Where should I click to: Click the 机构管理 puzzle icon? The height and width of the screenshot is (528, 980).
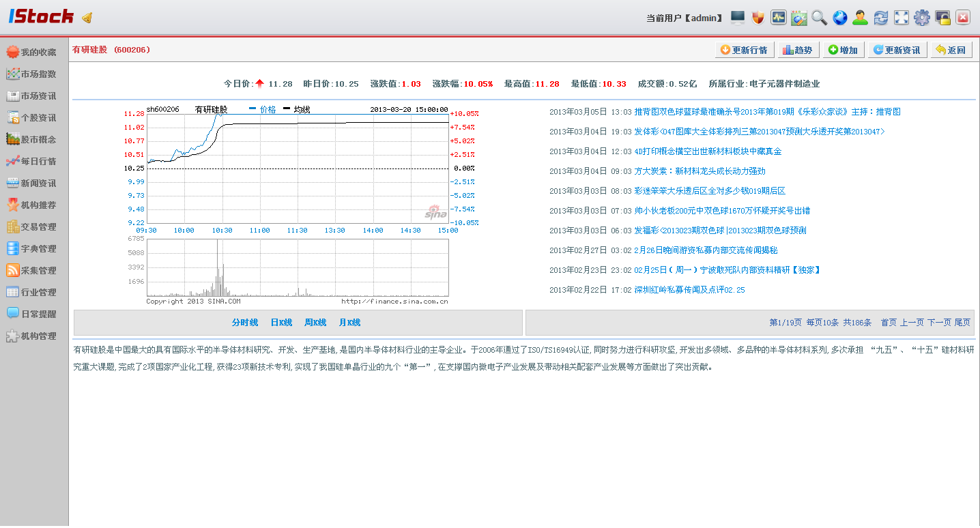[12, 336]
